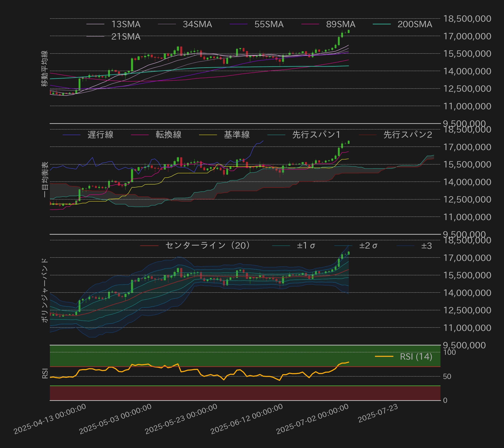
Task: Toggle the 34SMA legend entry
Action: (197, 24)
